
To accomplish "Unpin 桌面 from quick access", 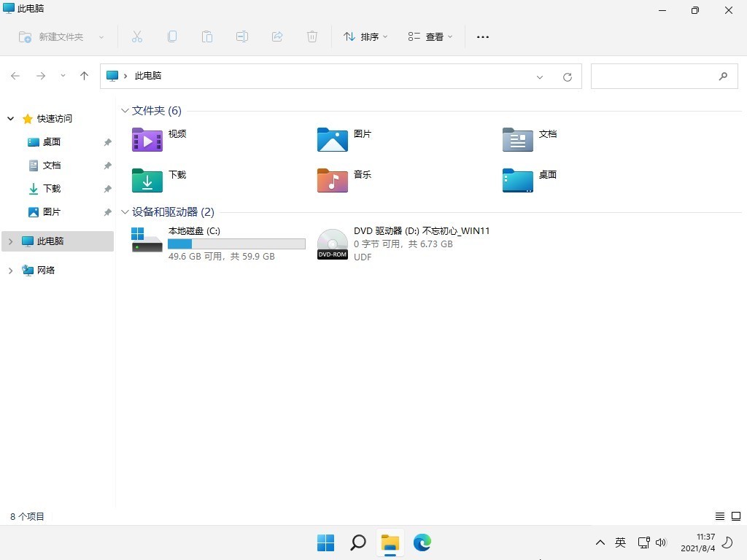I will click(x=107, y=141).
